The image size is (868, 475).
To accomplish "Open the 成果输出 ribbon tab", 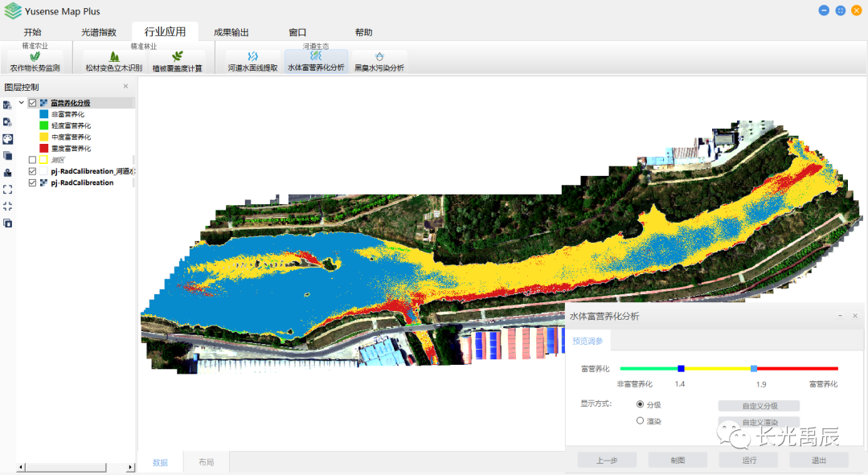I will click(231, 32).
